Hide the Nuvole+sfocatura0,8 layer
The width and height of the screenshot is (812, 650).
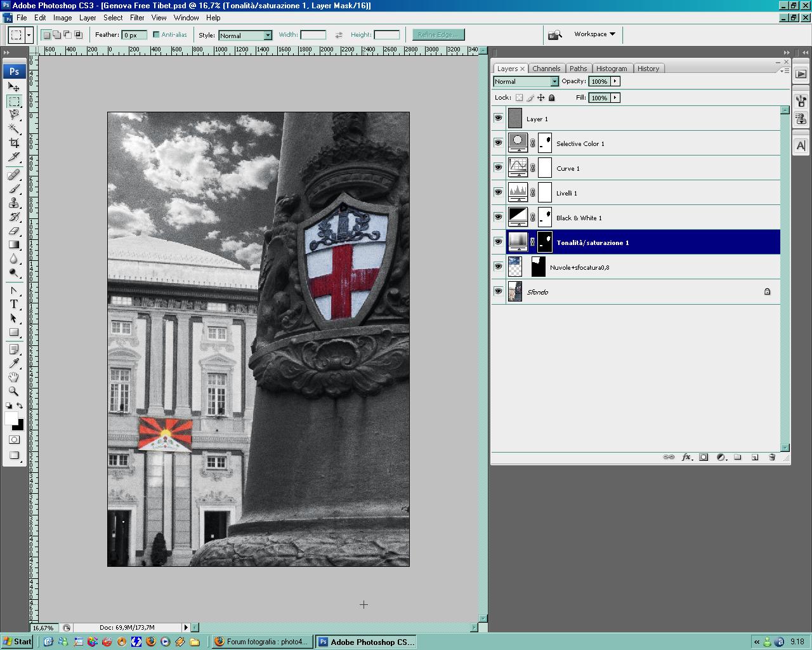499,267
